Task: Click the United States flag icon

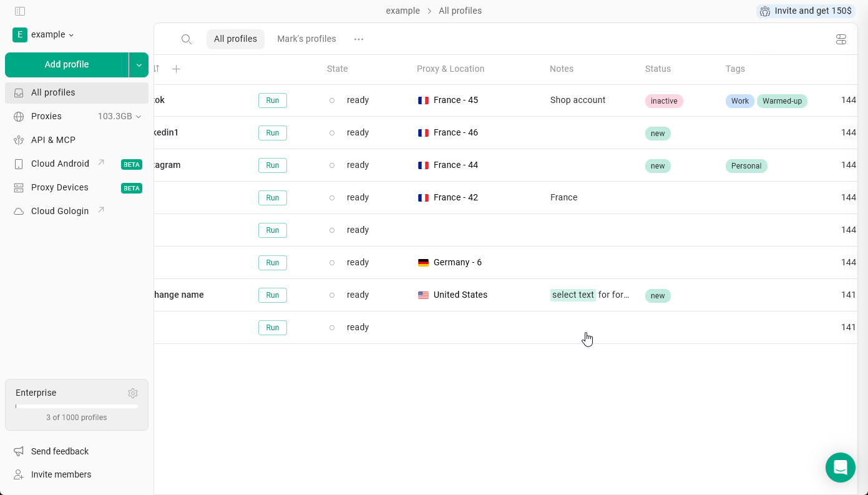Action: coord(423,295)
